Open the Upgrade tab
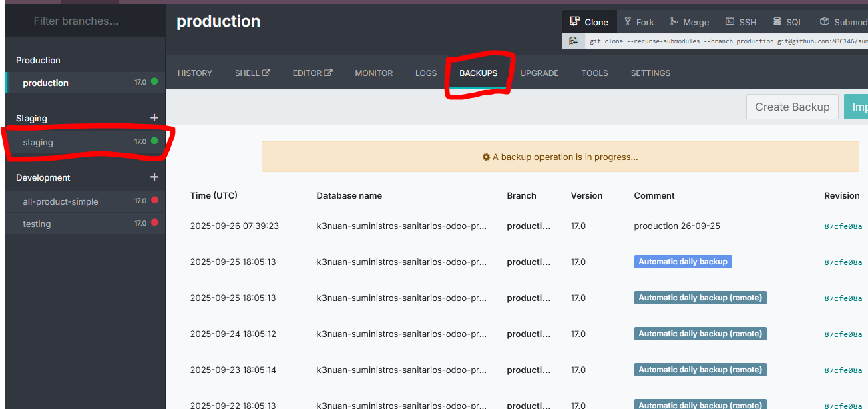This screenshot has height=409, width=868. pos(539,73)
